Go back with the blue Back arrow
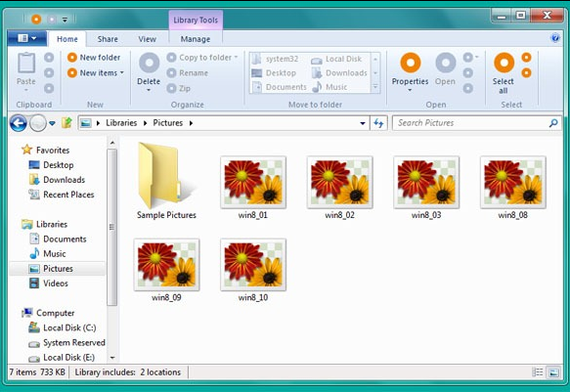 click(x=19, y=123)
